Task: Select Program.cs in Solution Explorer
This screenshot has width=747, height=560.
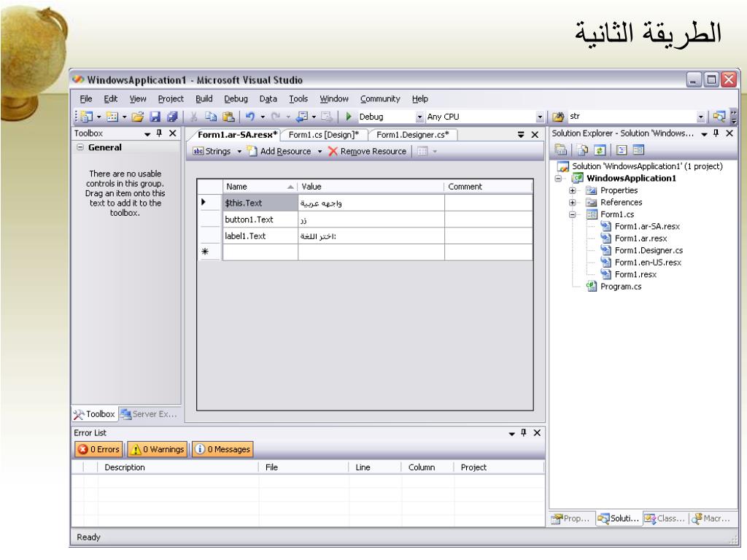Action: [x=621, y=287]
